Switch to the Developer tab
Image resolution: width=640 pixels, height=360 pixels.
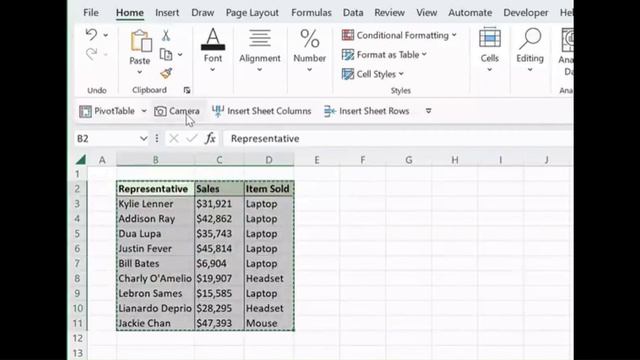click(x=526, y=13)
